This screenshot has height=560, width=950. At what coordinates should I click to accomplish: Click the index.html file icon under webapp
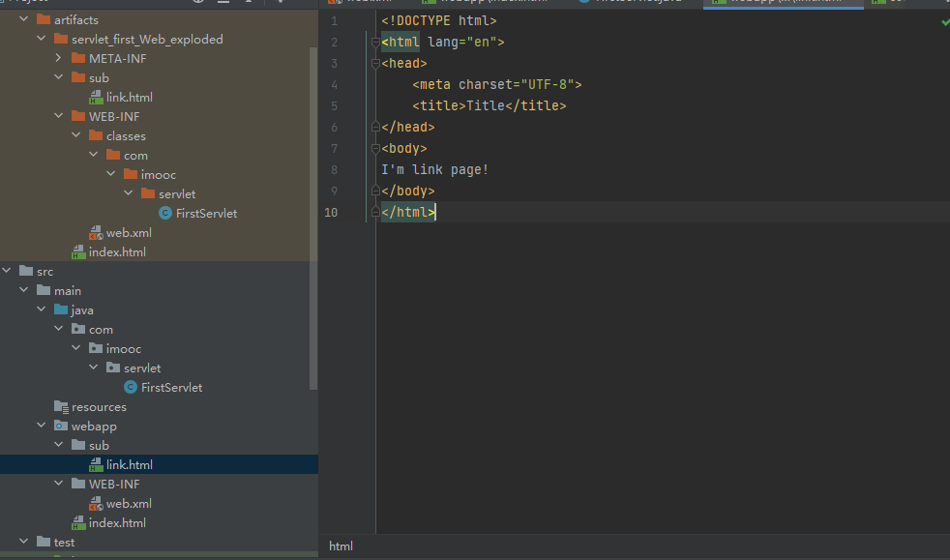(78, 523)
